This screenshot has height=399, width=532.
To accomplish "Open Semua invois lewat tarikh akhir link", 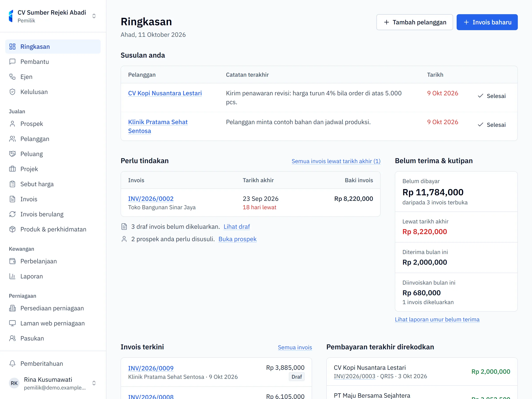I will pos(336,161).
